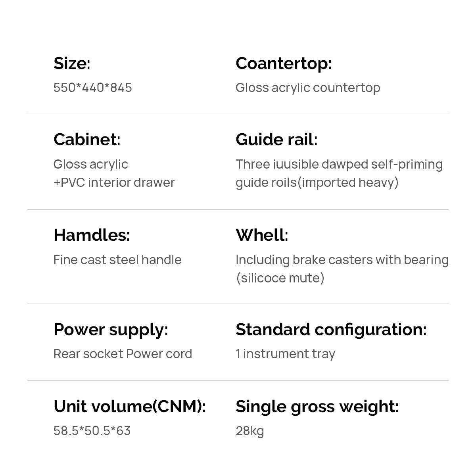Viewport: 476px width, 476px height.
Task: Select "Gloss acrylic countertop" description
Action: (x=307, y=88)
